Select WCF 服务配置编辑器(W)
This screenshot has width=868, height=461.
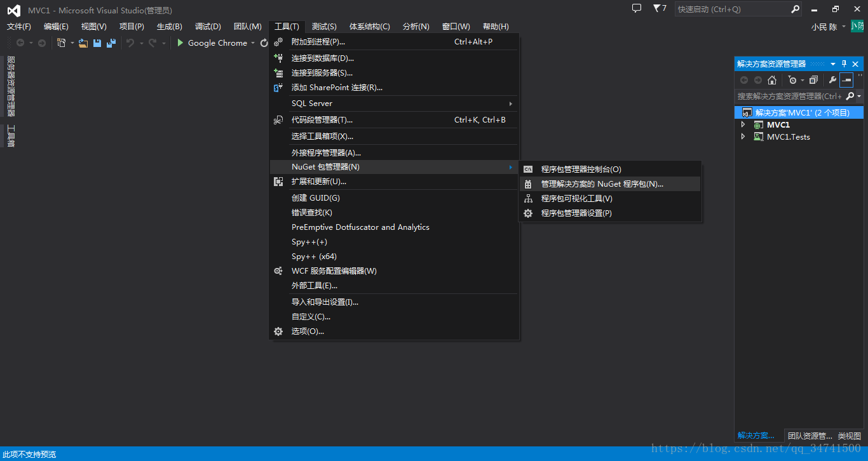tap(395, 271)
